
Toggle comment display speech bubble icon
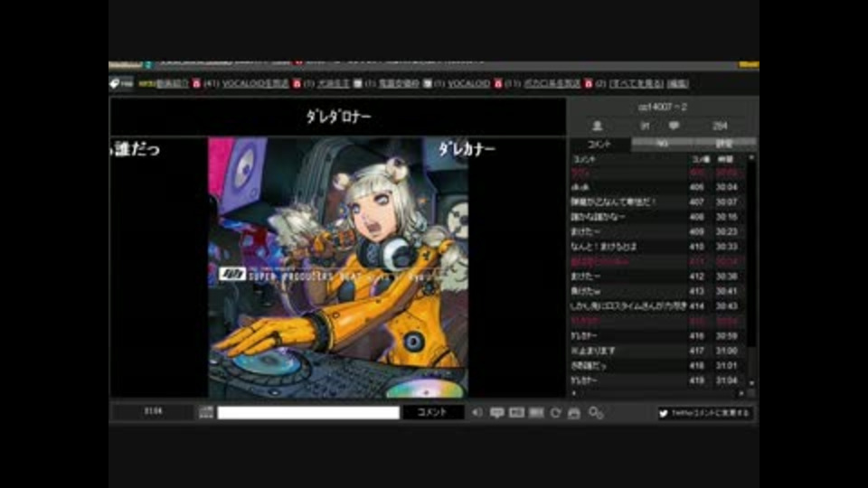tap(496, 413)
